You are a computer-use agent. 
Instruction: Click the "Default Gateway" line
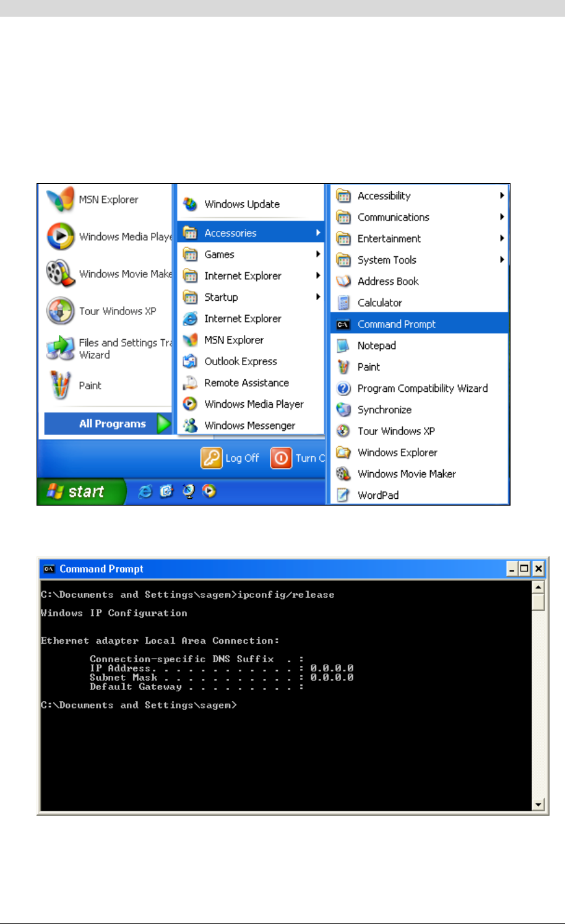[197, 687]
